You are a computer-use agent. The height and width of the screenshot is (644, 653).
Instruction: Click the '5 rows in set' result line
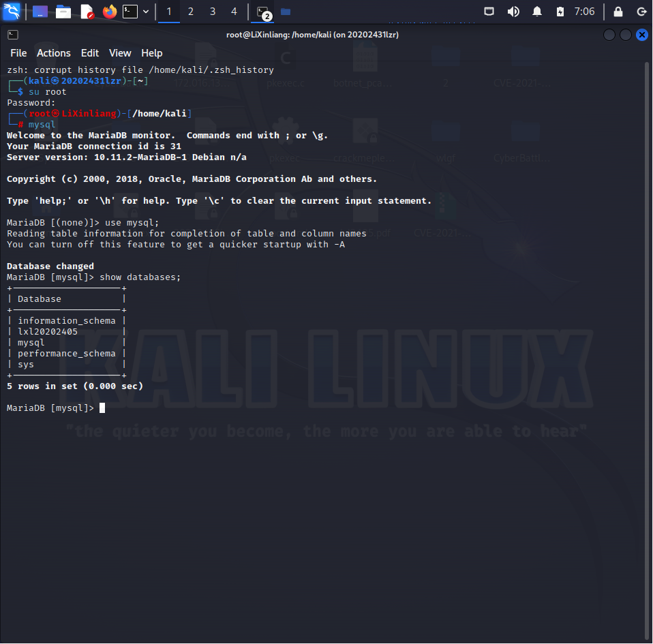75,386
